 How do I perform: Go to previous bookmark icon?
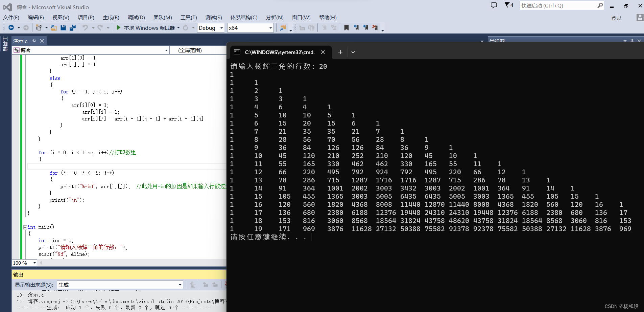pyautogui.click(x=356, y=28)
